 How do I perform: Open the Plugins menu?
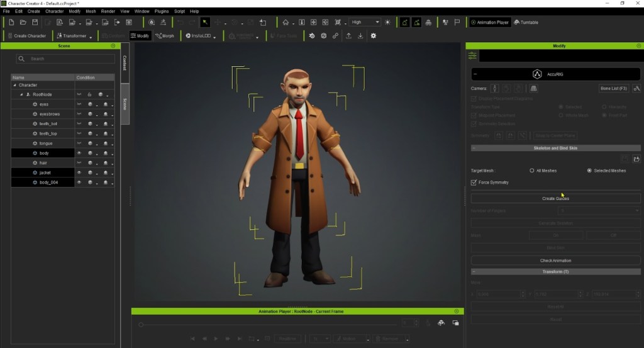click(162, 11)
